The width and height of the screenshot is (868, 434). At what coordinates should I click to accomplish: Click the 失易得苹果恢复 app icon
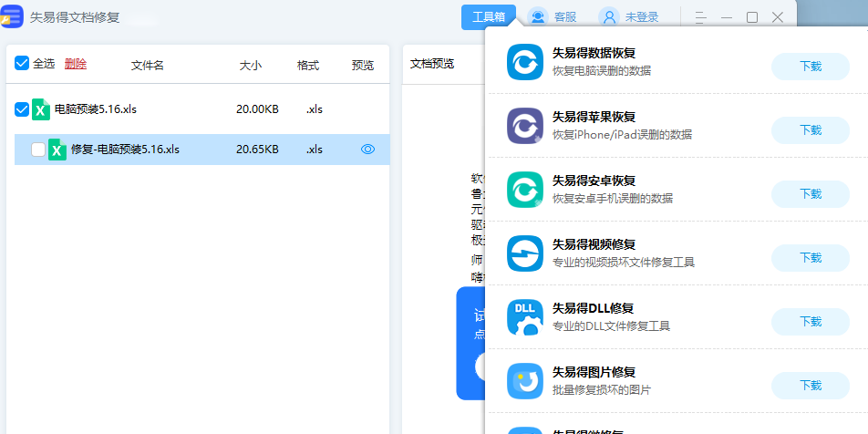pos(525,126)
